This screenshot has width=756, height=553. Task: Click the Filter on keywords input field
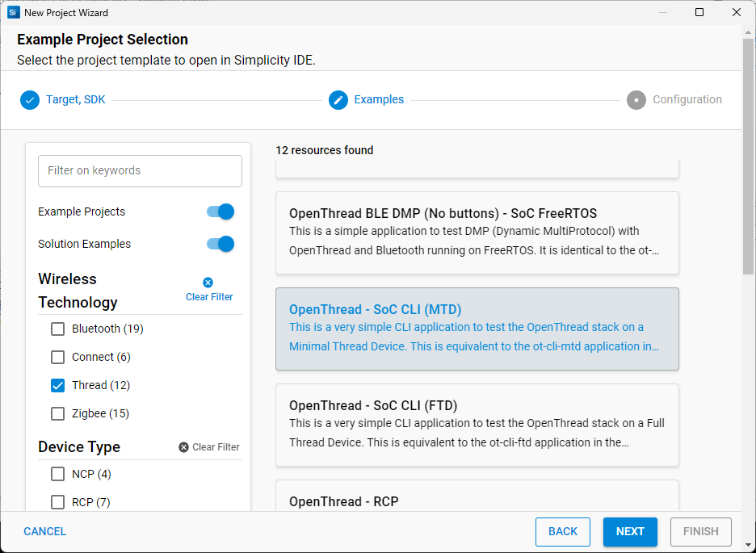point(140,171)
